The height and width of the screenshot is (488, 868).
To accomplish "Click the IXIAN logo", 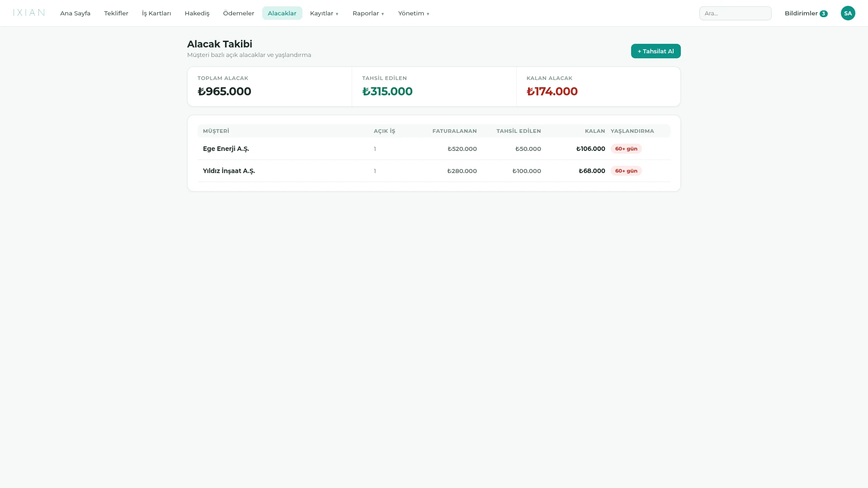I will (x=29, y=13).
